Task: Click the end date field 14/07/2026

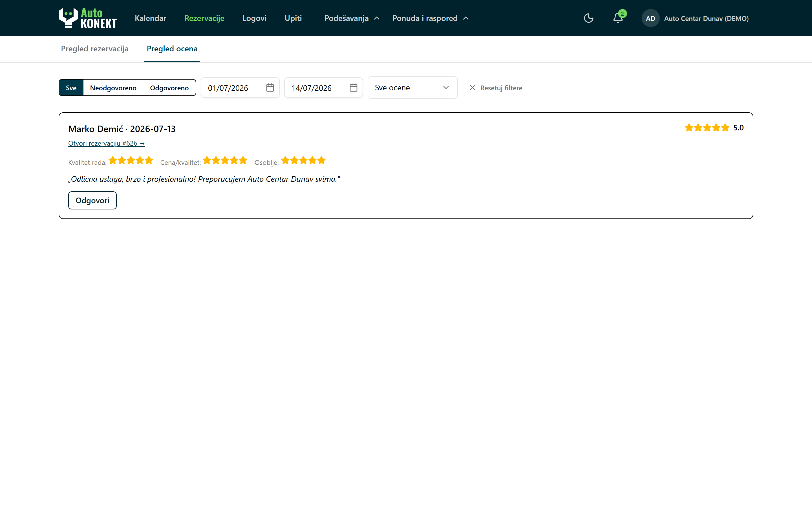Action: 323,88
